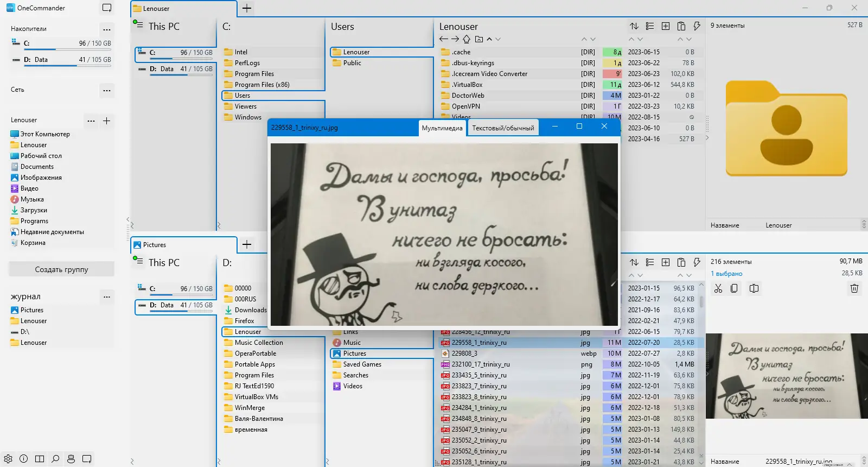Create new item in bottom Pictures pane
The height and width of the screenshot is (467, 868).
(666, 262)
